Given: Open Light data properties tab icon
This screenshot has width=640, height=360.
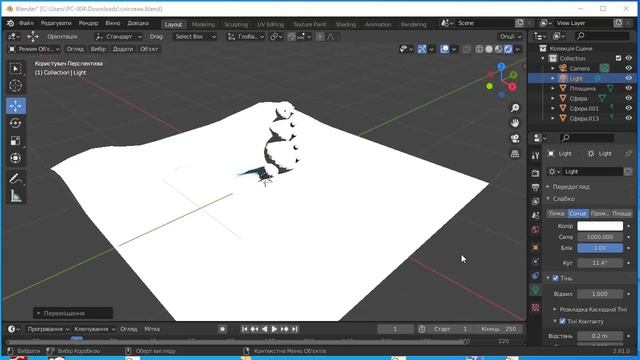Looking at the screenshot, I should point(536,290).
